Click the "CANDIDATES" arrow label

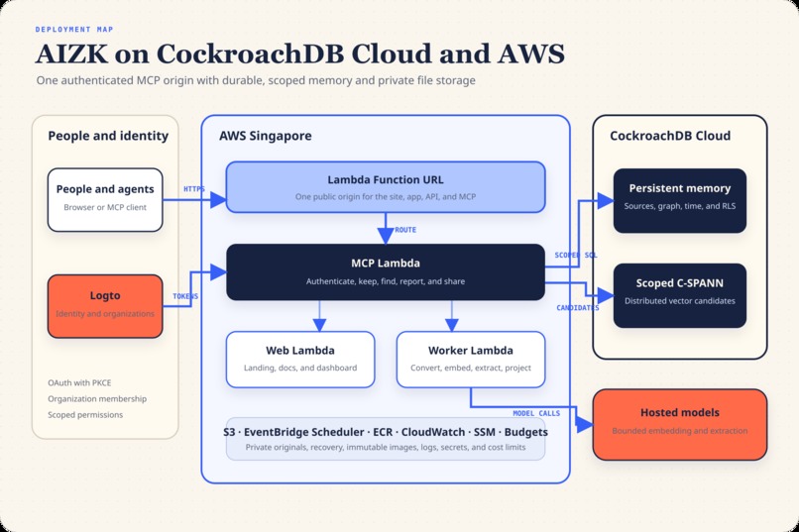pyautogui.click(x=578, y=308)
